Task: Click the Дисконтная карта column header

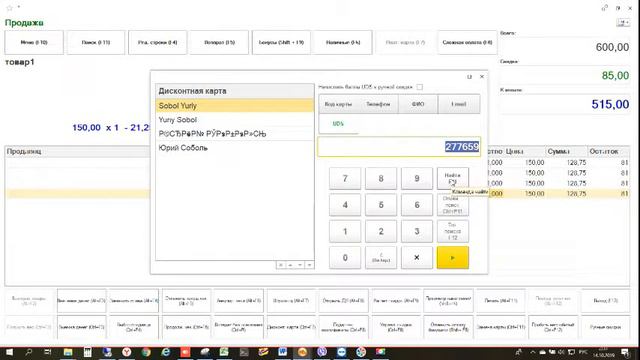Action: point(235,91)
